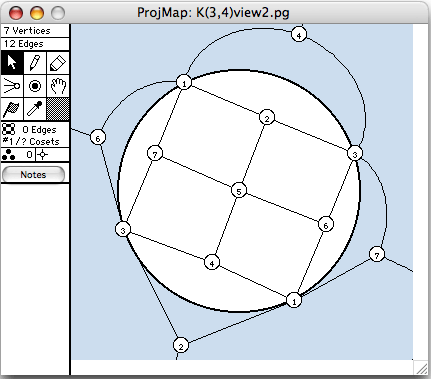Select the flag tool
The width and height of the screenshot is (431, 379).
(x=12, y=109)
